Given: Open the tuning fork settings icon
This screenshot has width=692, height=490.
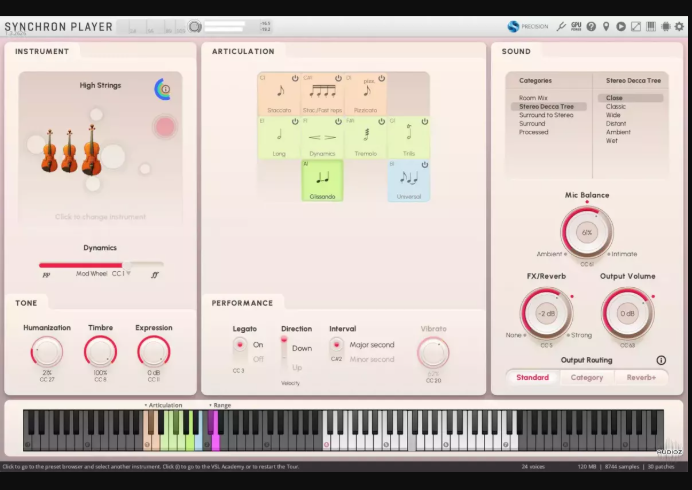Looking at the screenshot, I should (561, 26).
